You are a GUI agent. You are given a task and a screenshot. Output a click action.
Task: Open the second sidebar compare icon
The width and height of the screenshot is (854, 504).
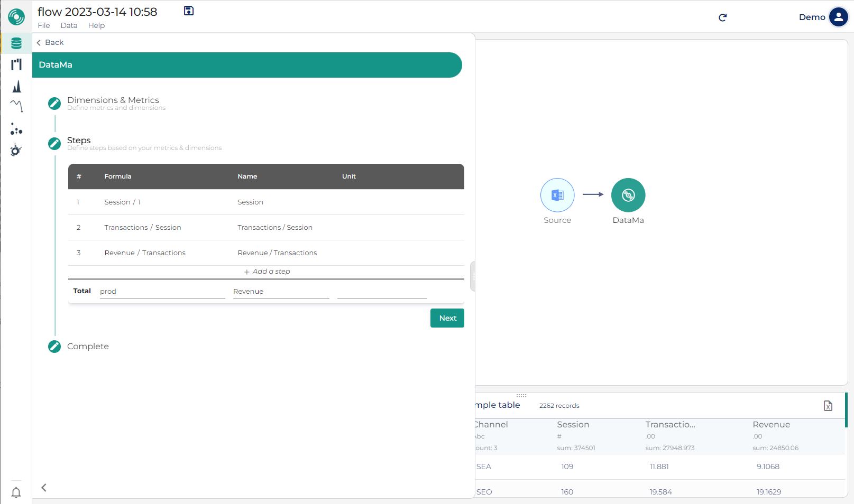pyautogui.click(x=16, y=64)
